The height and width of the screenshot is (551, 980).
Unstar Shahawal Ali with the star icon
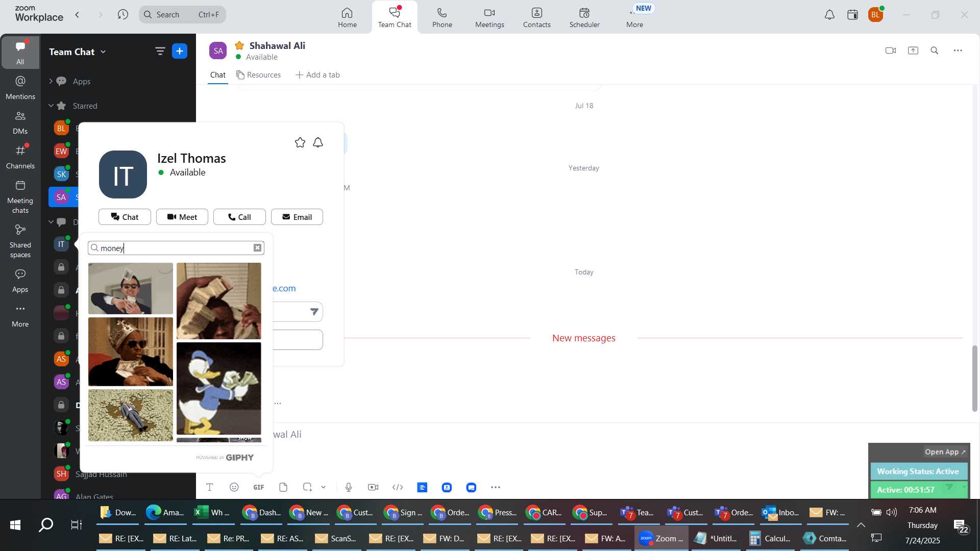239,45
